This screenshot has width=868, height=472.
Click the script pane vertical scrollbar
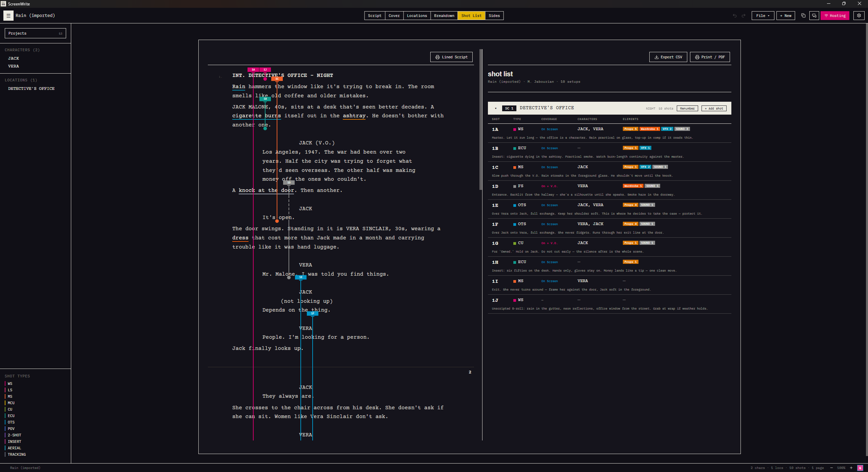pos(481,119)
